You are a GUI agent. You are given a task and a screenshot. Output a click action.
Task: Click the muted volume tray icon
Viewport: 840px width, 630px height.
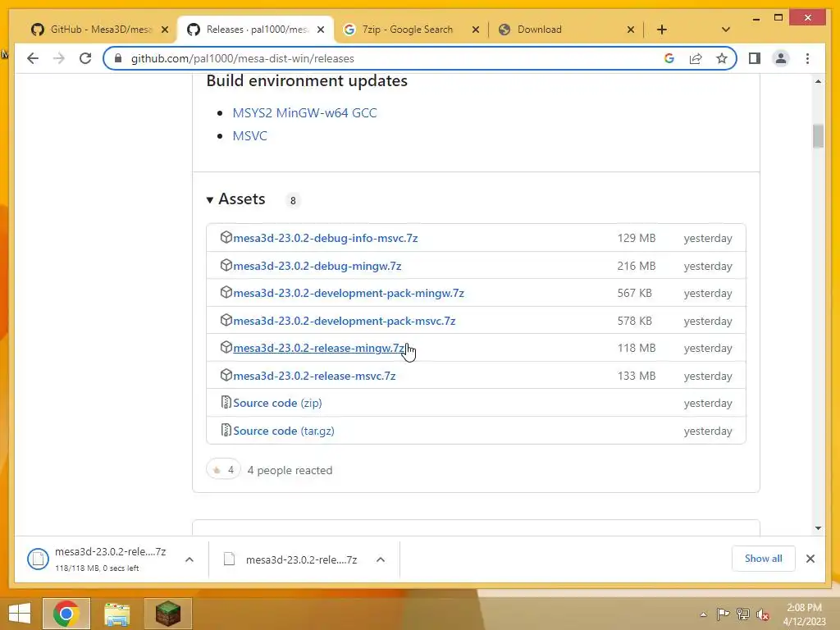[x=762, y=614]
